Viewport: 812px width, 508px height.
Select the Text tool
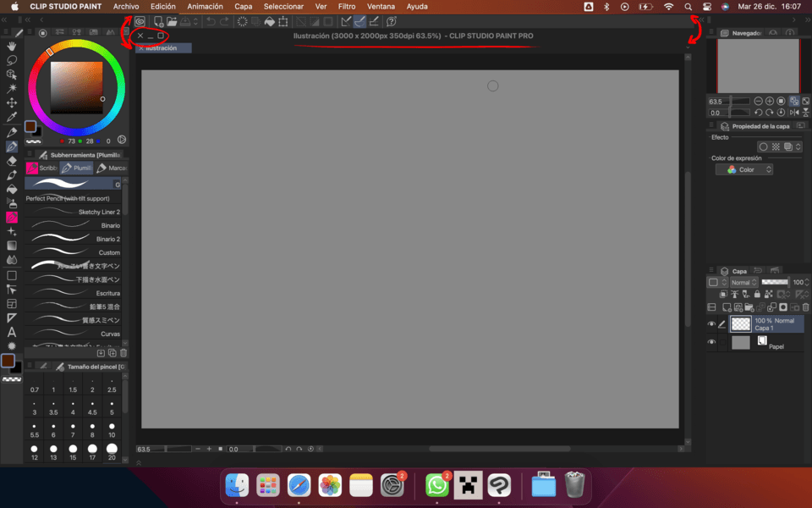(x=11, y=332)
